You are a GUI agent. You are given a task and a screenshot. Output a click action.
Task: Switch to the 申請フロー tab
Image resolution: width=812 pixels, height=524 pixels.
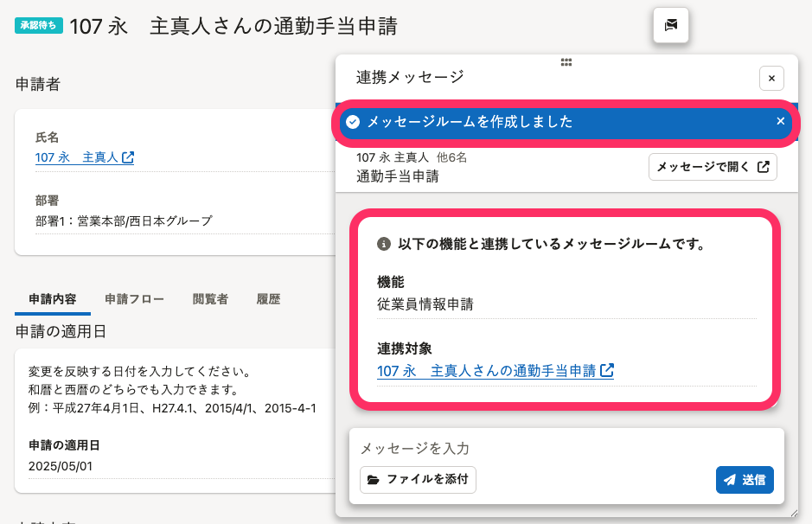click(134, 299)
